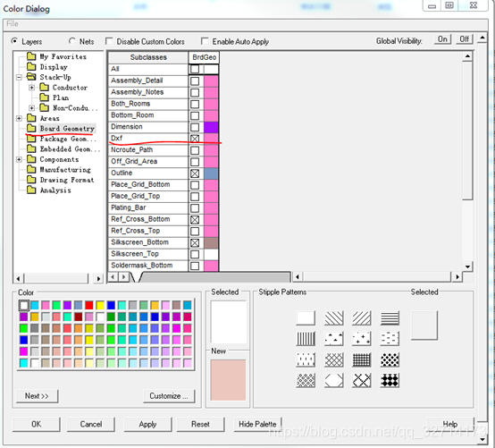495x448 pixels.
Task: Click the subclass list scroll-down arrow
Action: (x=467, y=266)
